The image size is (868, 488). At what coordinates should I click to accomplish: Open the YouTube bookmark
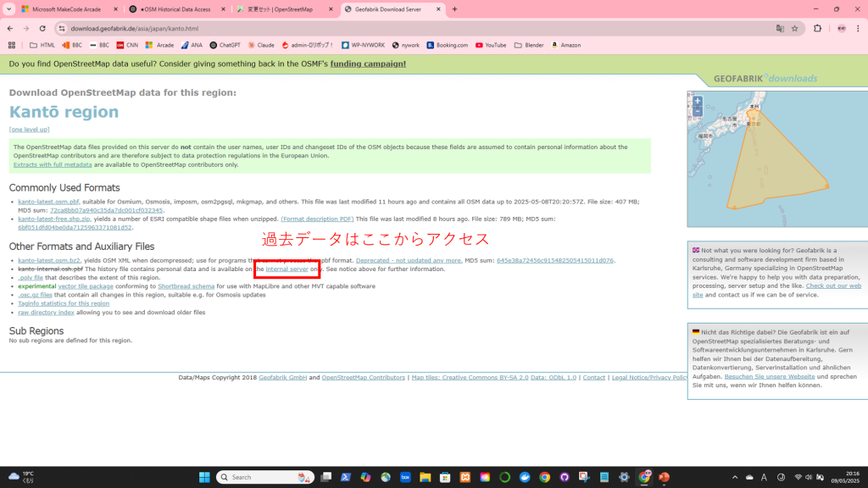491,45
